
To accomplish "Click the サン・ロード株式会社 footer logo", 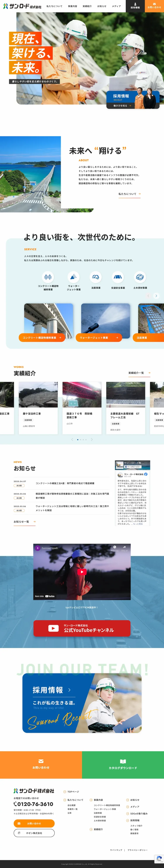I will [x=34, y=791].
